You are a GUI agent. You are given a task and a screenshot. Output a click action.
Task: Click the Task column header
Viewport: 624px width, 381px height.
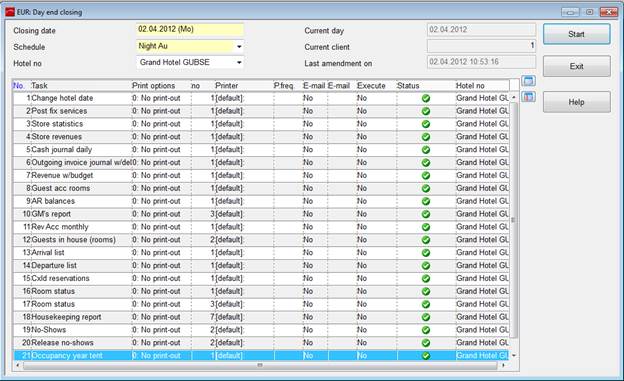point(81,86)
